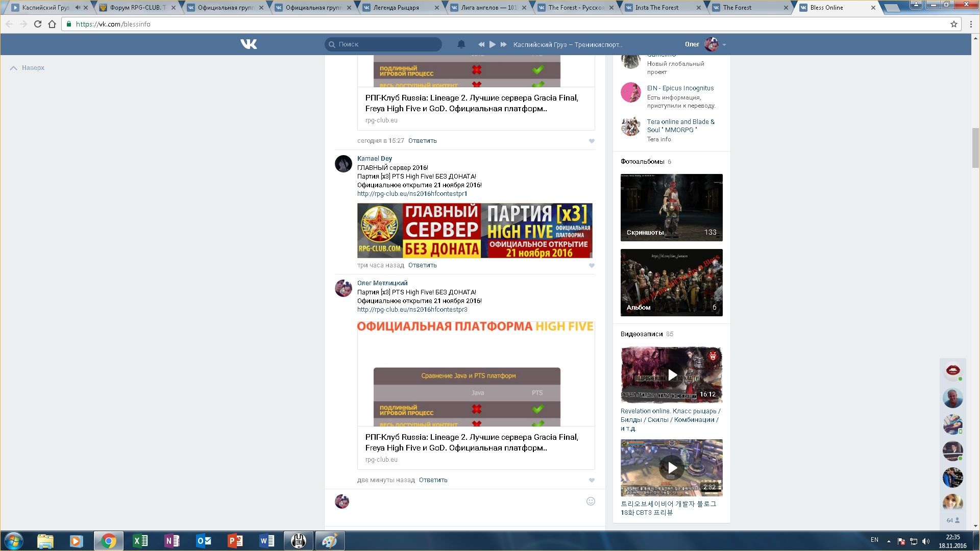Screen dimensions: 980x551
Task: Open PowerPoint from taskbar
Action: 235,541
